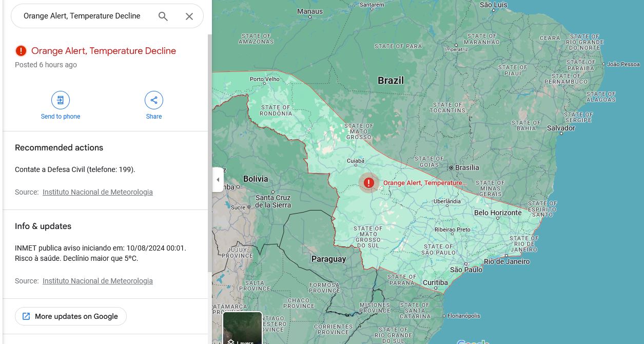Click the State of Goiás label

click(430, 162)
